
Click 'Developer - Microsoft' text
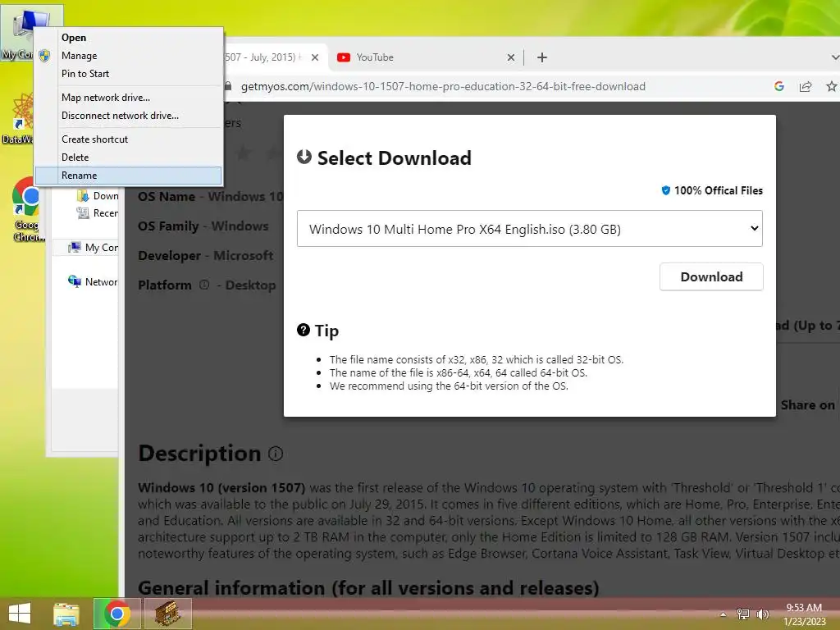click(206, 256)
